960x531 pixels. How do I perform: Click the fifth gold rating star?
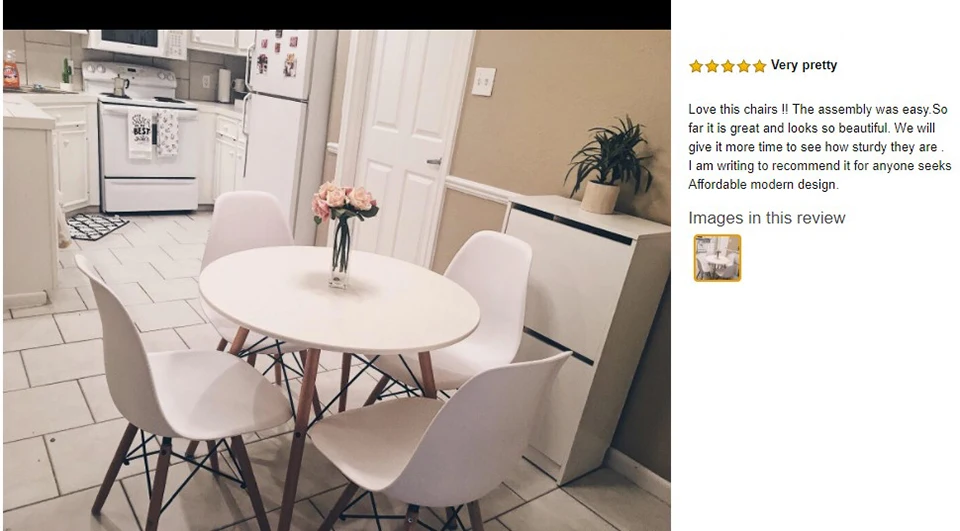[760, 66]
